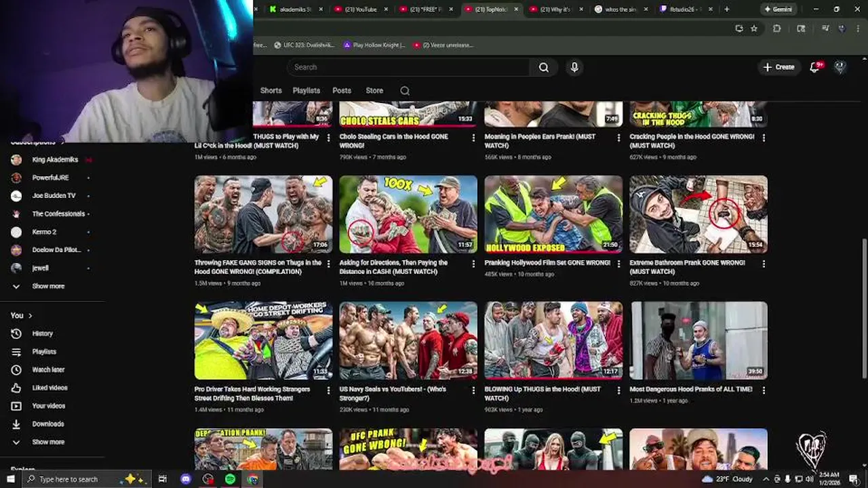Open options for Cracking People in Hood

764,138
